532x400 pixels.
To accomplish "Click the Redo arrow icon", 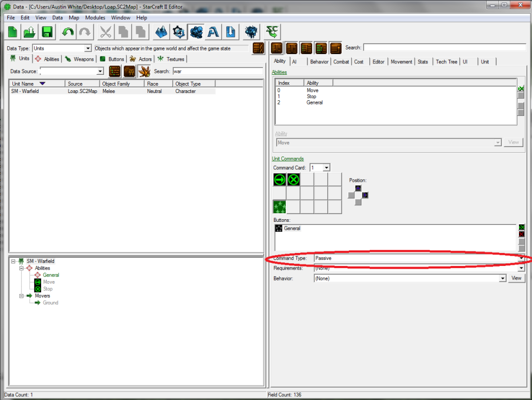I will coord(85,32).
